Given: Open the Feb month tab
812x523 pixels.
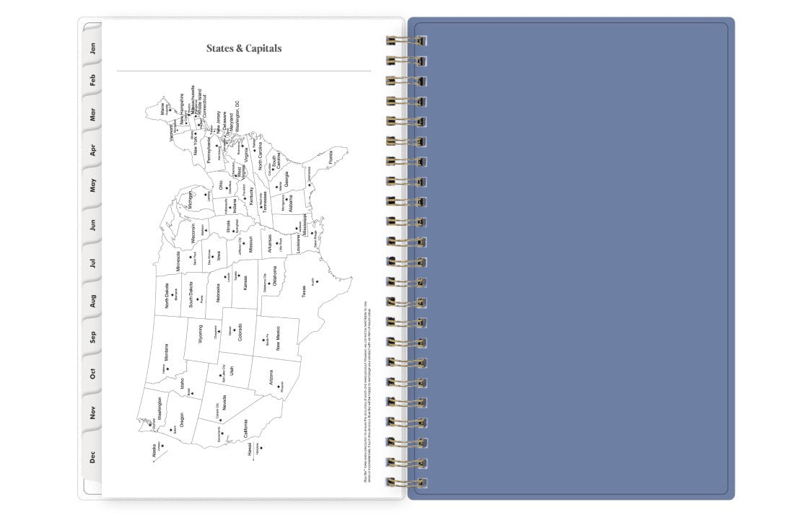Looking at the screenshot, I should [x=92, y=80].
